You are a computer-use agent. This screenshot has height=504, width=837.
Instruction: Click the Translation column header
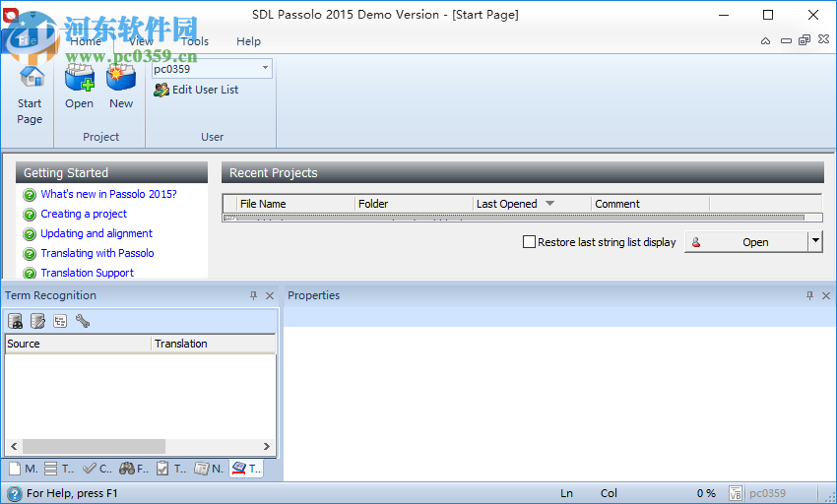(214, 344)
